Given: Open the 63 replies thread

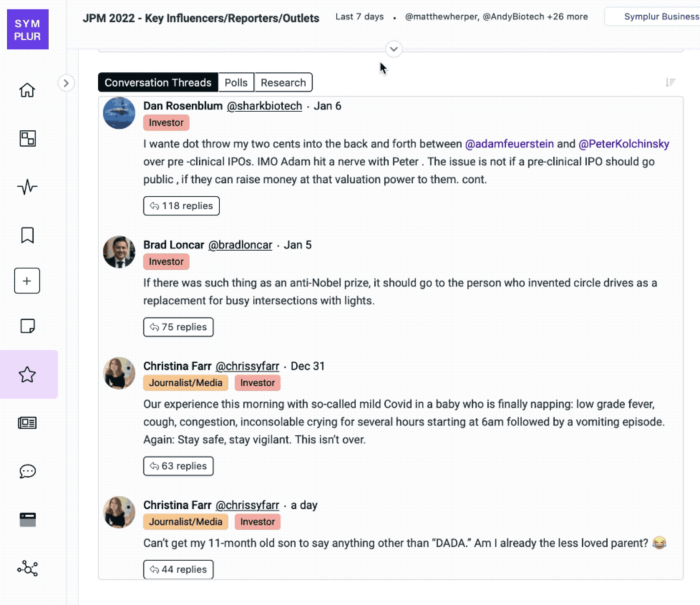Looking at the screenshot, I should click(x=178, y=466).
